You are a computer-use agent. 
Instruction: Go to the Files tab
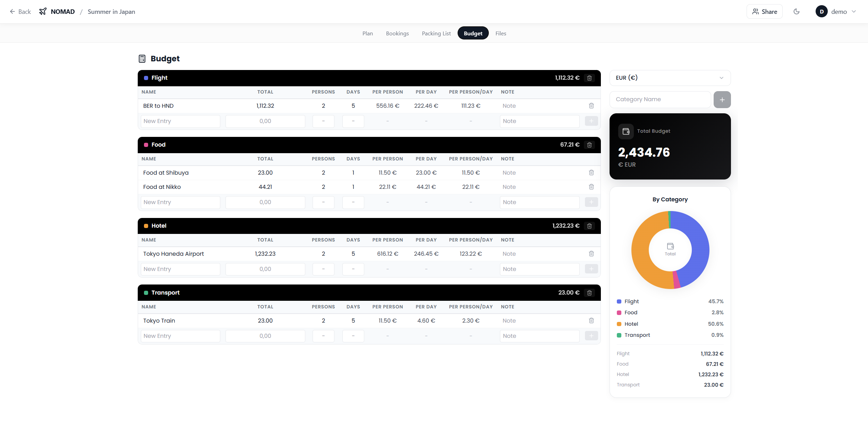click(501, 34)
